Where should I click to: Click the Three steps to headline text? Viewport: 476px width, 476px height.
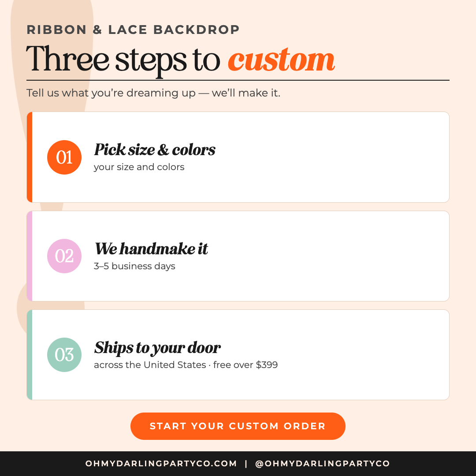click(x=123, y=60)
